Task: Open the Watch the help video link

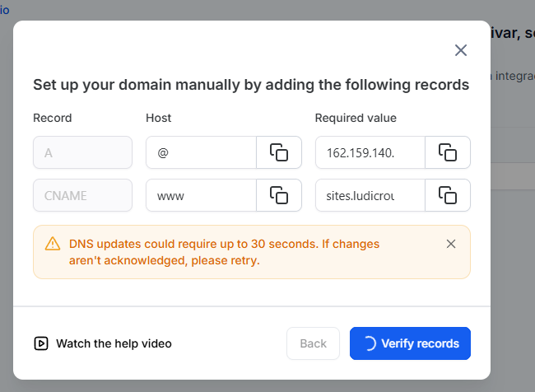Action: (114, 343)
